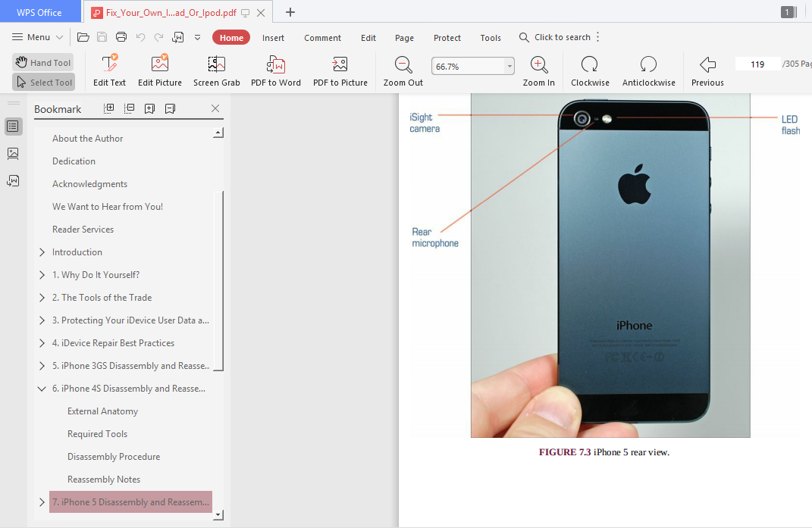Click the WPS Office home tab
This screenshot has height=528, width=812.
pyautogui.click(x=39, y=12)
